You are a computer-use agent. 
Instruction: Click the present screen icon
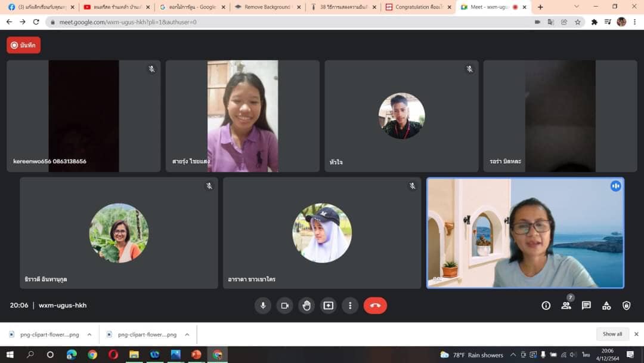[328, 306]
